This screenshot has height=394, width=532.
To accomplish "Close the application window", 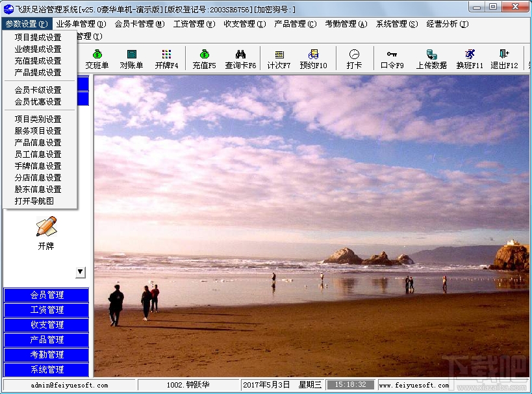I will [515, 7].
